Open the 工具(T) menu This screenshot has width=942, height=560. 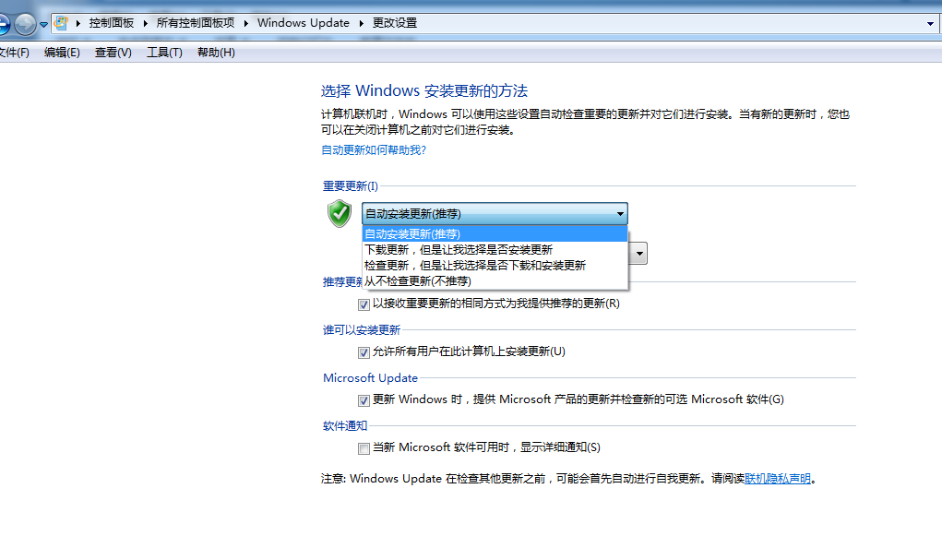tap(164, 53)
